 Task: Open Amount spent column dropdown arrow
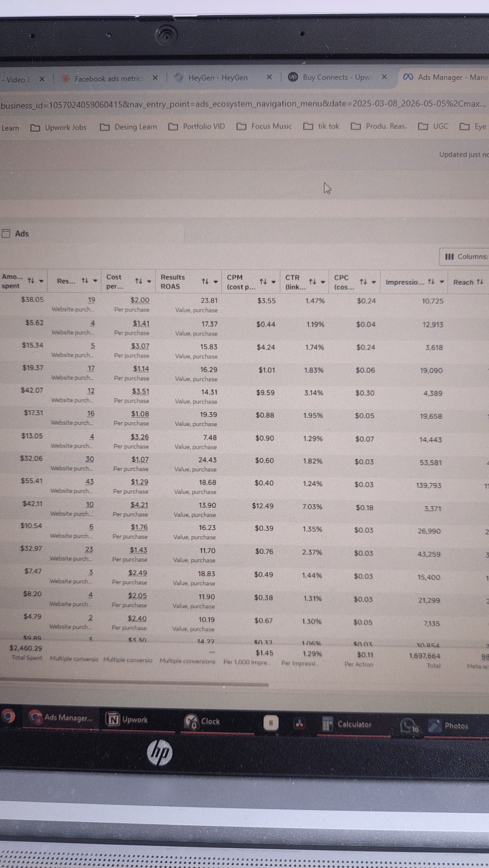[x=41, y=281]
